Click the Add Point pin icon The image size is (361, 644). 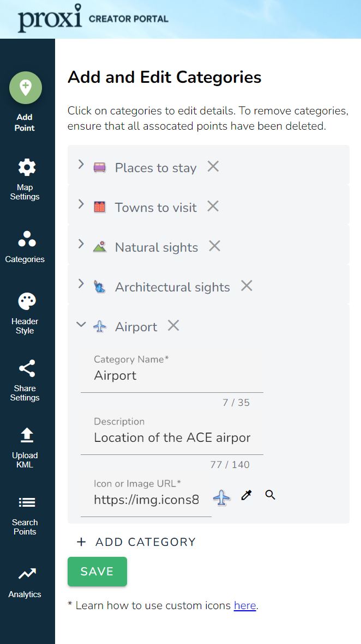pyautogui.click(x=25, y=88)
